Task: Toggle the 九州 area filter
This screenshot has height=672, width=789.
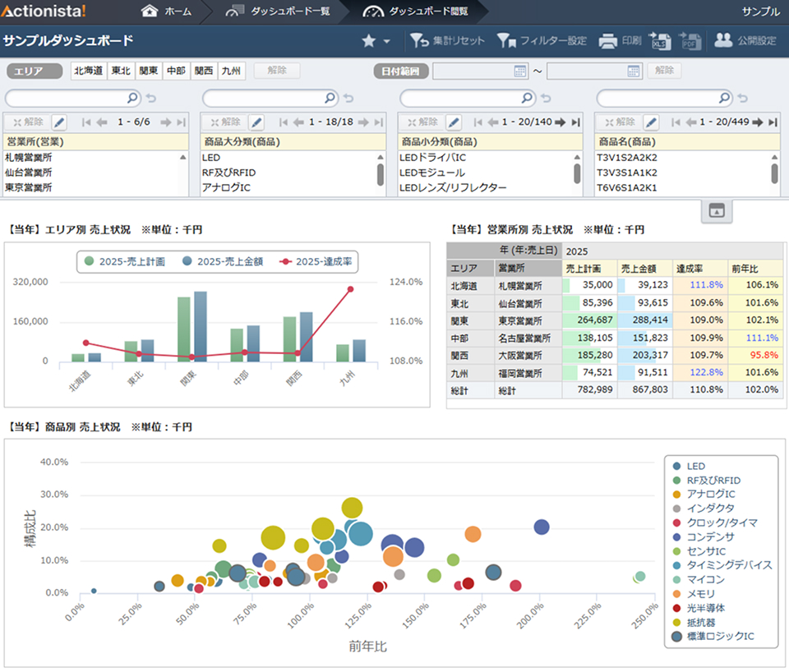Action: click(x=232, y=71)
